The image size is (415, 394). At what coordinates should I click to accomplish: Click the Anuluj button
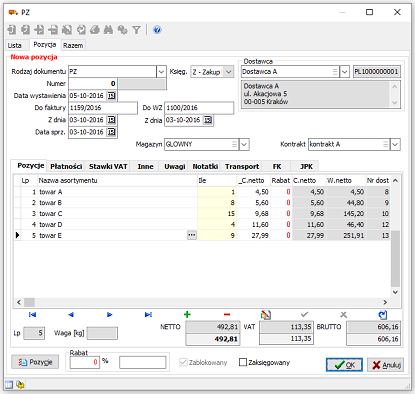pos(385,365)
